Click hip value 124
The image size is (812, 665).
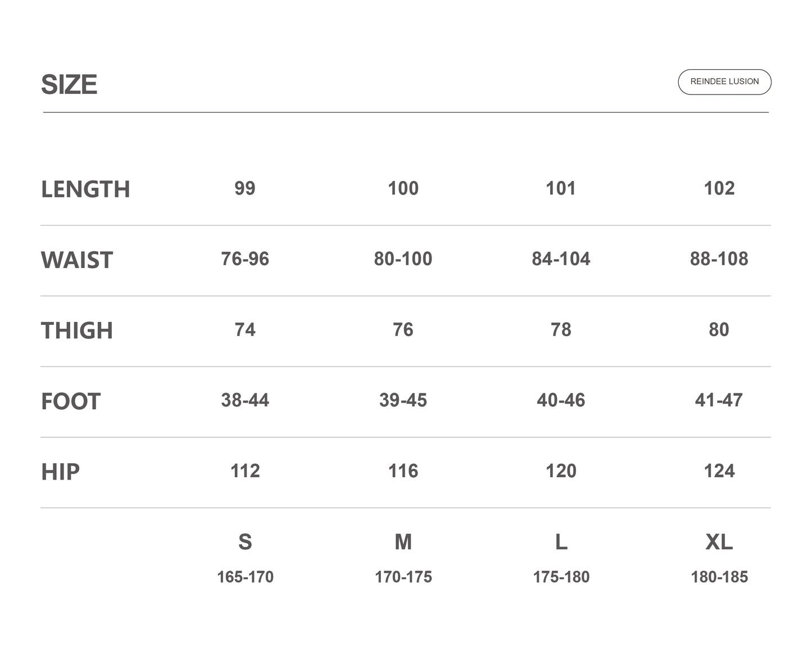pyautogui.click(x=719, y=471)
